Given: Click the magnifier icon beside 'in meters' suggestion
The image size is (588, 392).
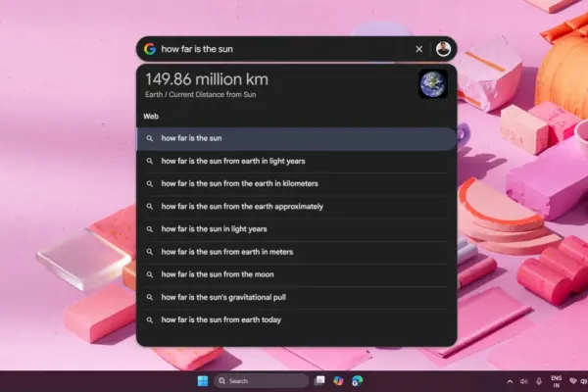Looking at the screenshot, I should pos(150,252).
